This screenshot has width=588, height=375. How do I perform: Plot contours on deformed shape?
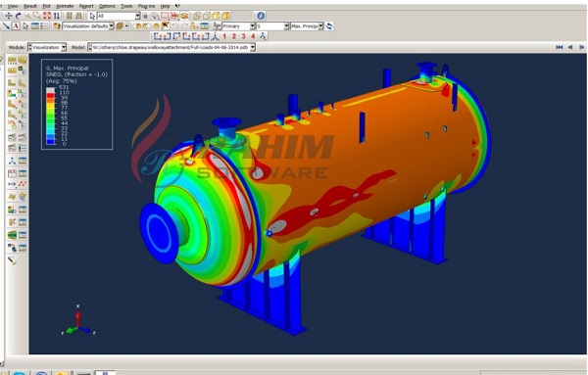[12, 94]
